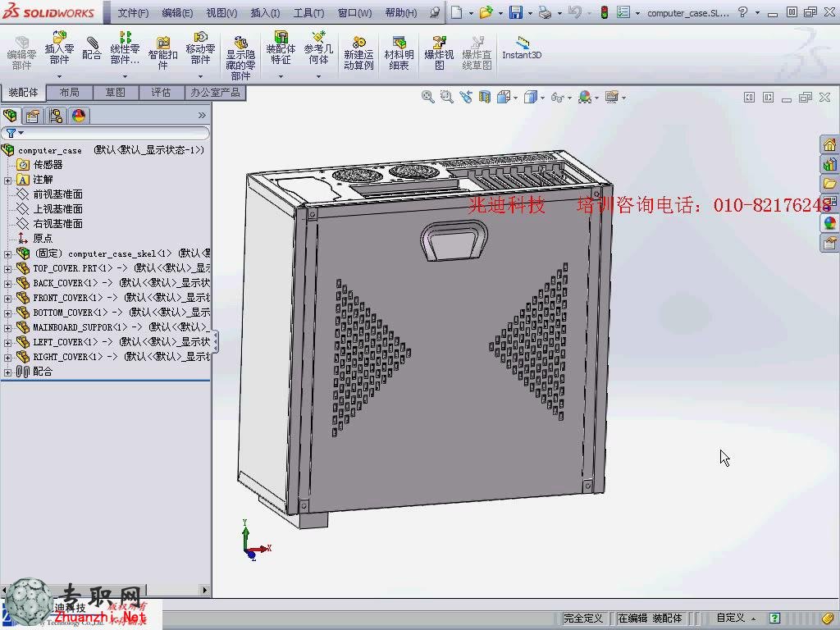The width and height of the screenshot is (840, 630).
Task: Open the Display Style icon
Action: (x=531, y=97)
